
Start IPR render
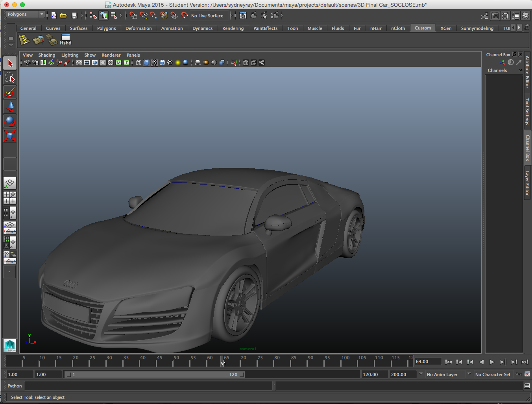click(264, 15)
